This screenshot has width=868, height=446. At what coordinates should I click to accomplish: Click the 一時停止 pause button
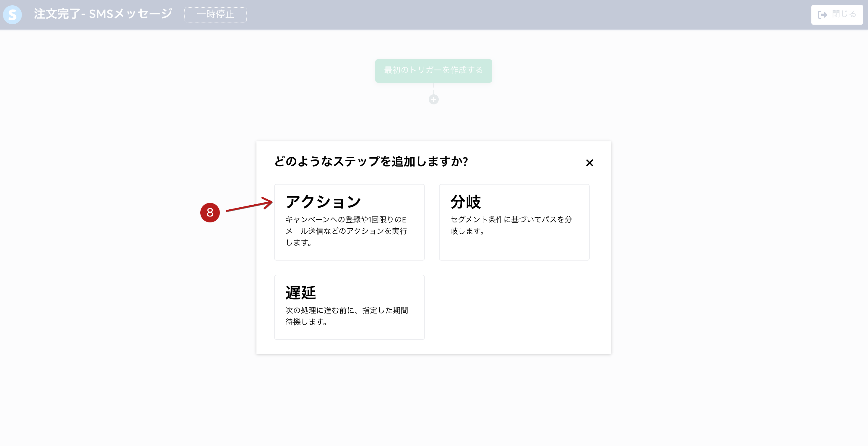point(215,14)
